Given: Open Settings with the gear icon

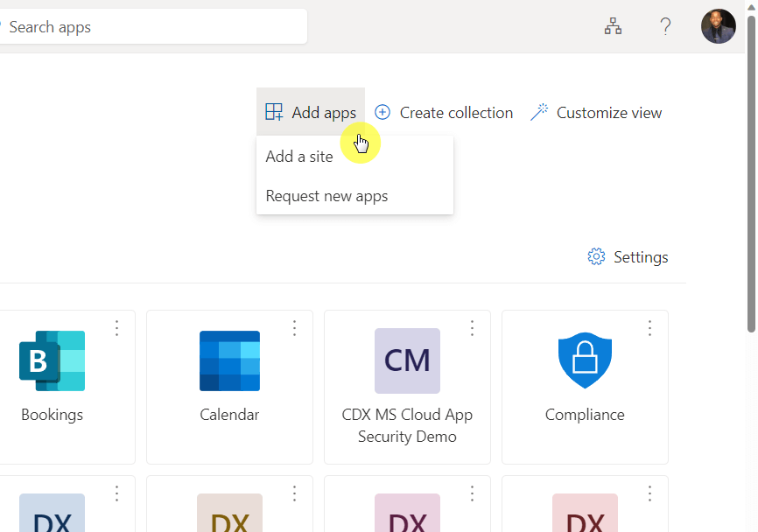Looking at the screenshot, I should tap(628, 257).
